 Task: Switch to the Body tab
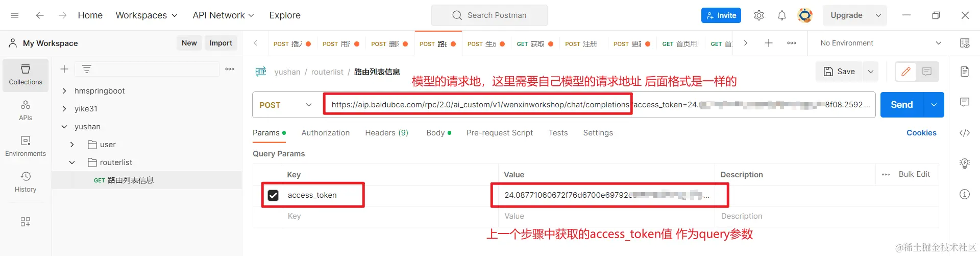(438, 133)
